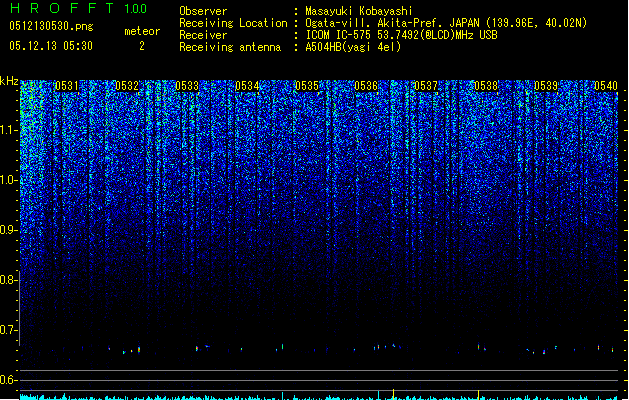Click the 0533 time marker

coord(187,86)
